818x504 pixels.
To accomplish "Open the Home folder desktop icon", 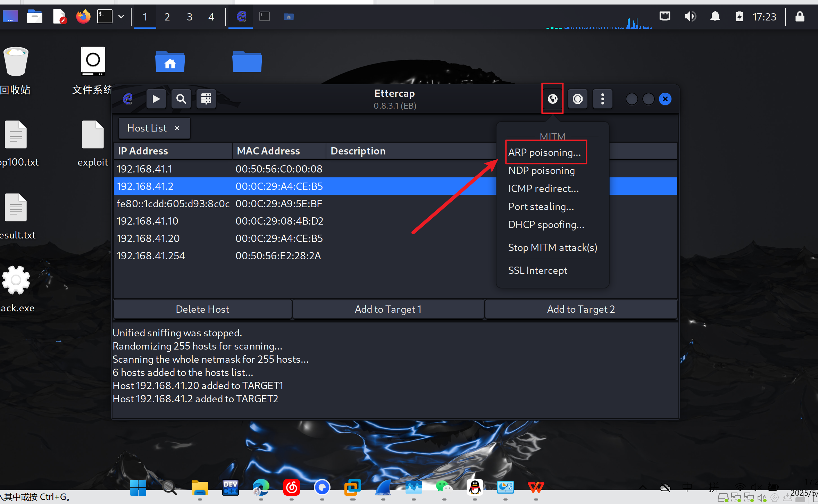I will pos(170,61).
